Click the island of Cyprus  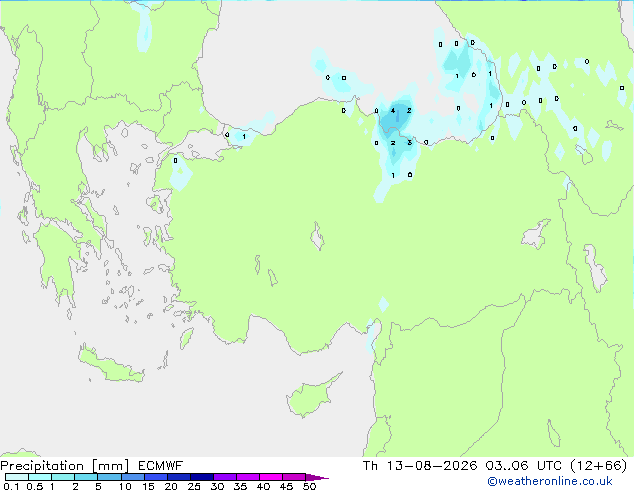click(311, 394)
